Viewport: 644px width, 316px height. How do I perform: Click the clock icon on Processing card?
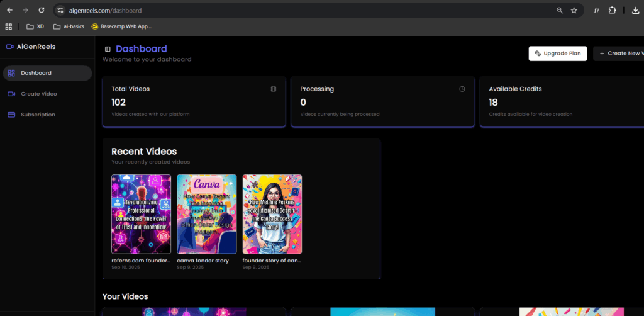(462, 89)
